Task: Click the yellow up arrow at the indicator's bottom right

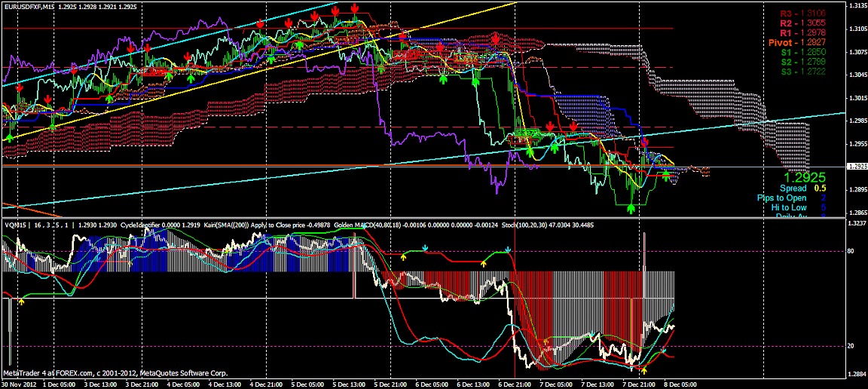Action: pos(643,370)
